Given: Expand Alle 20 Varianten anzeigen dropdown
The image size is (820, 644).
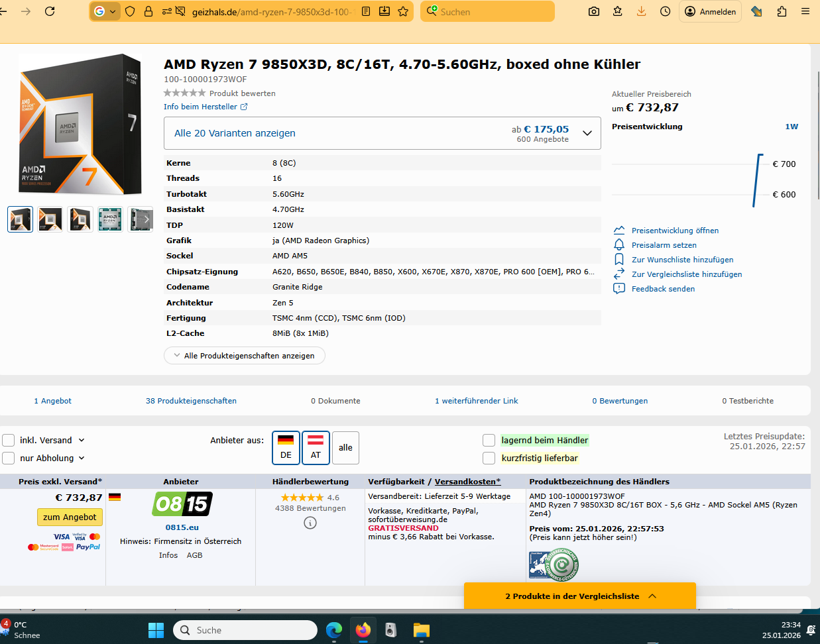Looking at the screenshot, I should (382, 133).
